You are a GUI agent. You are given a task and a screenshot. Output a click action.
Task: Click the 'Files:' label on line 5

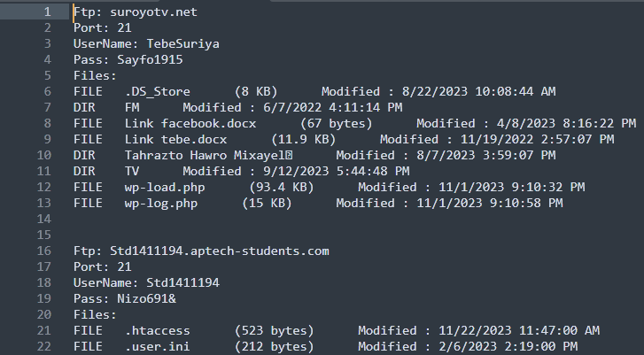click(95, 75)
